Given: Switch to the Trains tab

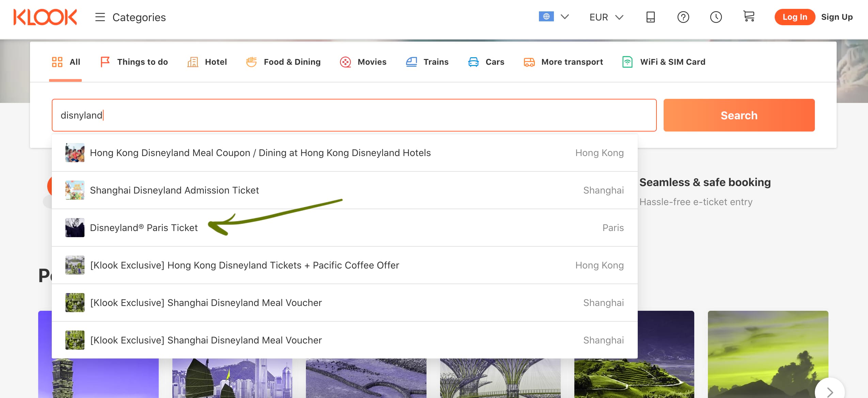Looking at the screenshot, I should pyautogui.click(x=427, y=62).
